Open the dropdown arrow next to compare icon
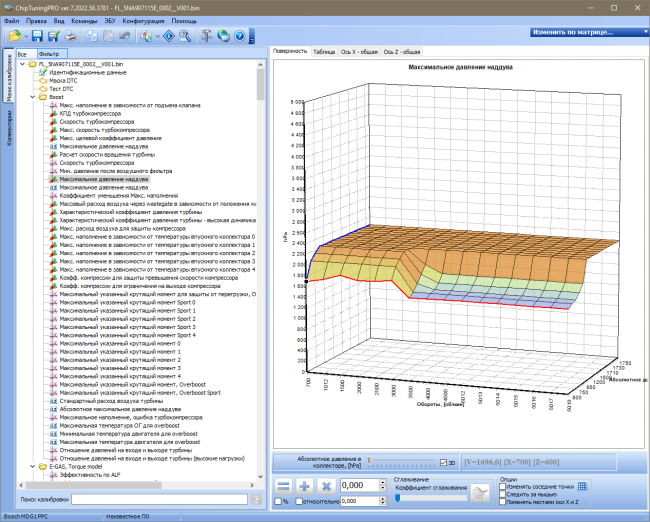The height and width of the screenshot is (522, 650). [x=158, y=36]
